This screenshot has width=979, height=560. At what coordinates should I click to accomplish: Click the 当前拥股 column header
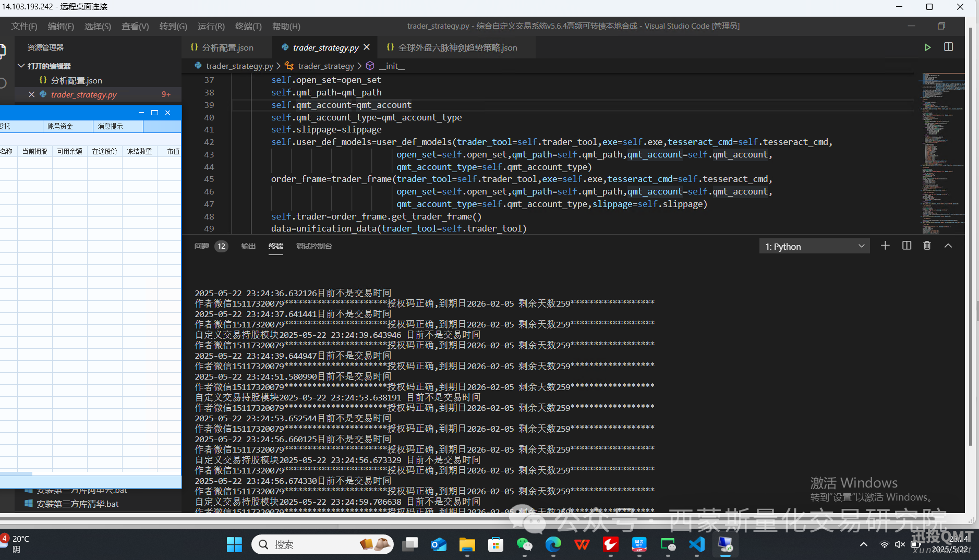(35, 151)
